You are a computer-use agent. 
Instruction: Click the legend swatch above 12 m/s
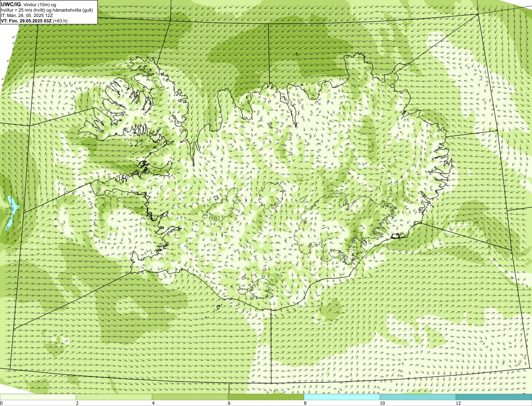pos(494,397)
